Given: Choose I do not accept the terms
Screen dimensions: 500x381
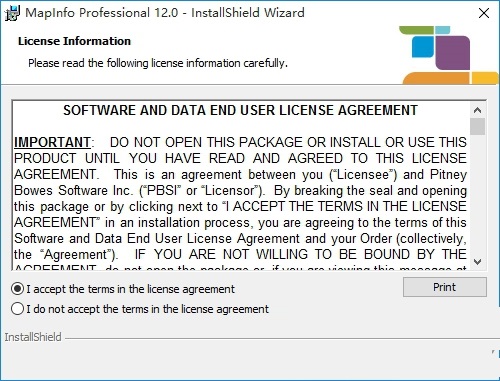Looking at the screenshot, I should pyautogui.click(x=17, y=309).
